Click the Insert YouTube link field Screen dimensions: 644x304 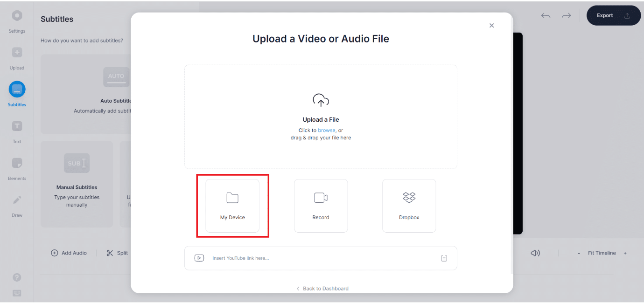point(321,258)
